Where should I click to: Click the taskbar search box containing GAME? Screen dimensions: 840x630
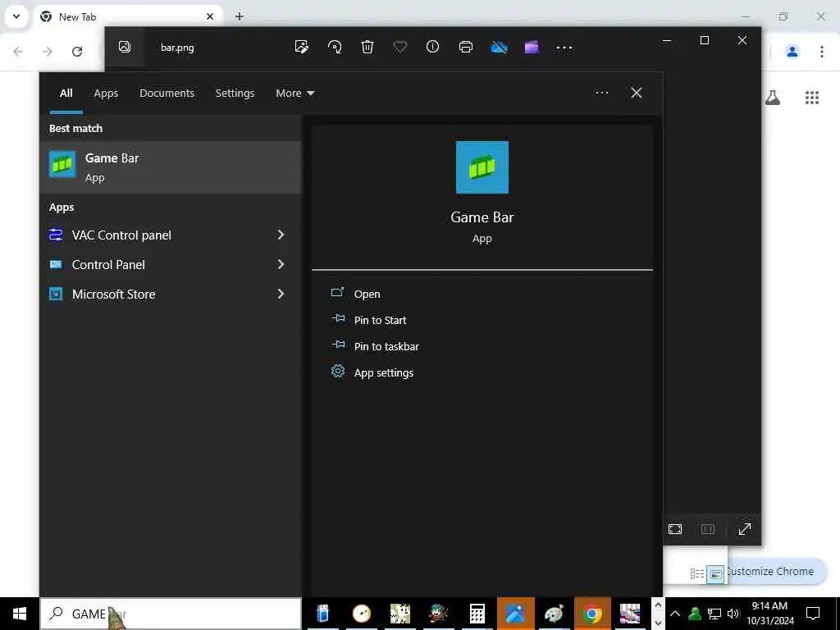tap(171, 614)
